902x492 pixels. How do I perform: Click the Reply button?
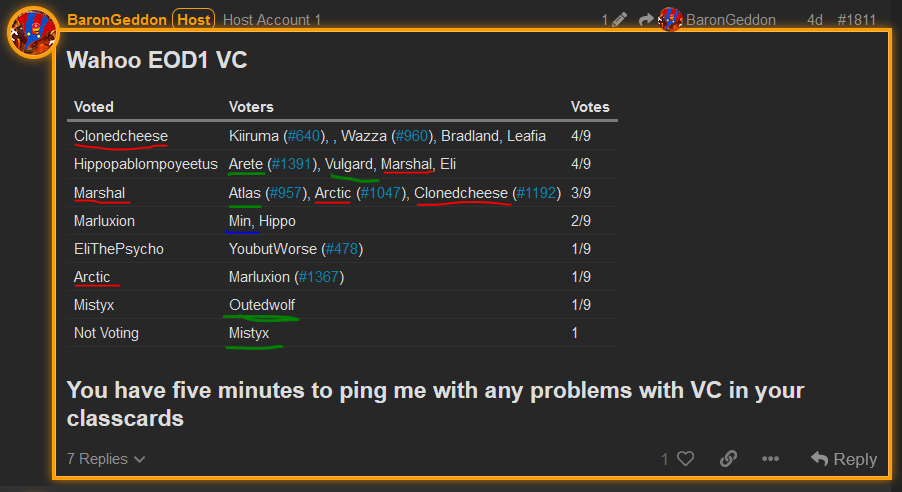(844, 459)
